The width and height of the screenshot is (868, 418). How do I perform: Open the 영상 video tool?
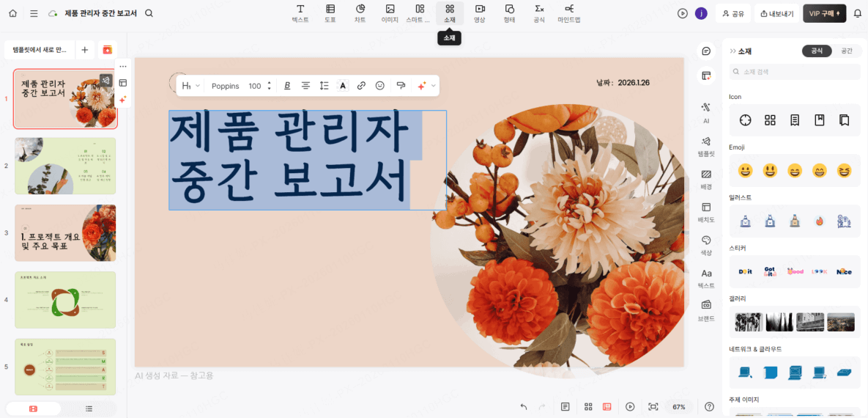pos(479,13)
